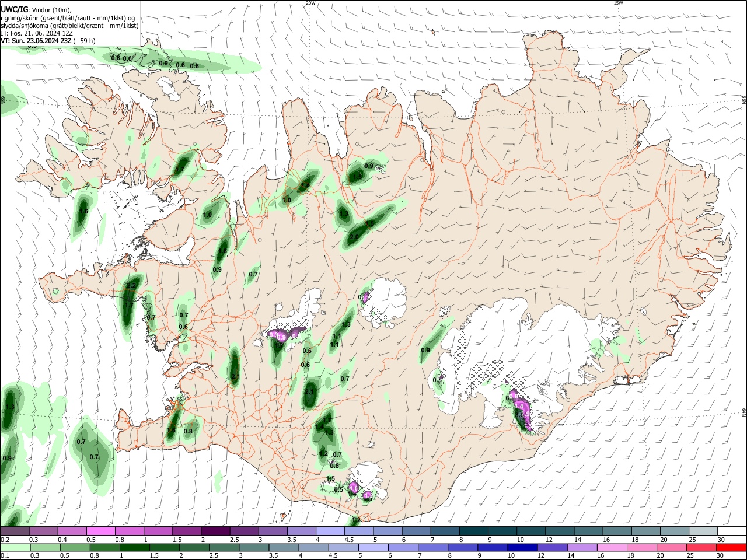This screenshot has height=560, width=747.
Task: Pick upper scale swatch between 6 and 7
Action: point(417,531)
